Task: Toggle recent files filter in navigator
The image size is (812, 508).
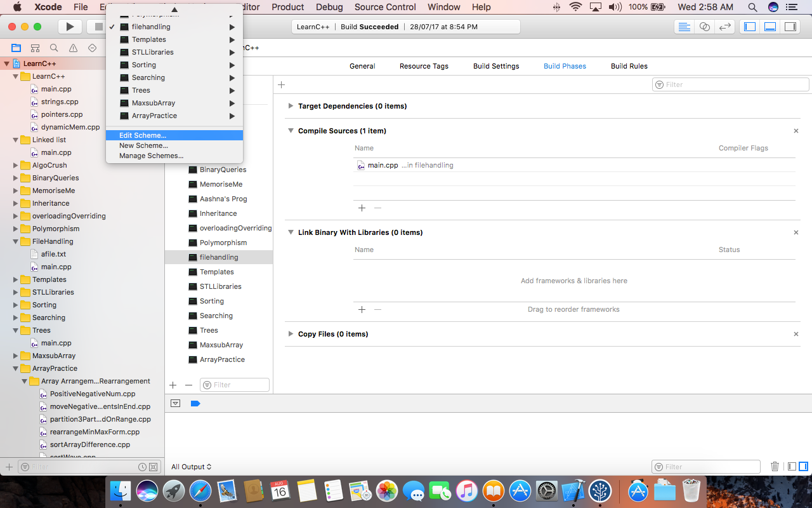Action: tap(143, 467)
